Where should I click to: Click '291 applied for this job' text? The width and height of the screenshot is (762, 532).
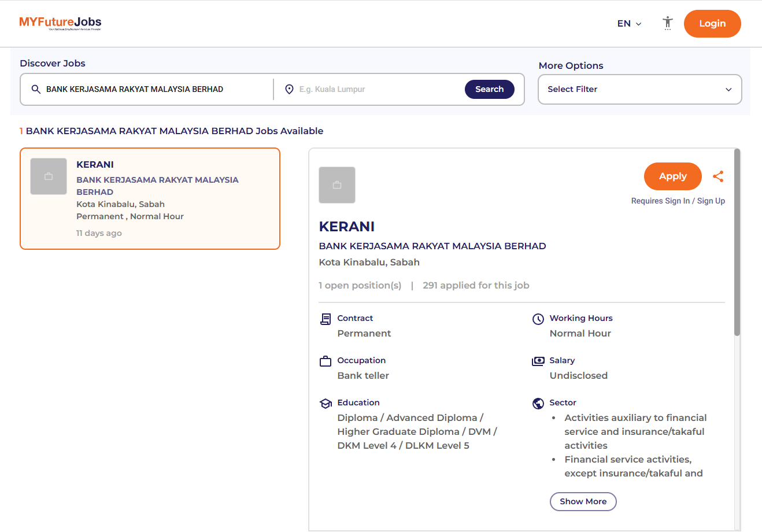coord(476,285)
